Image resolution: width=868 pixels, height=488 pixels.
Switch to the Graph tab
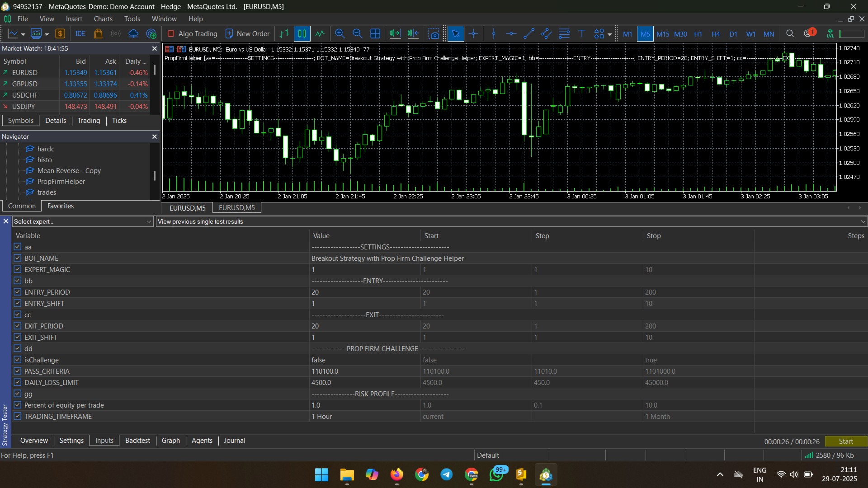click(171, 441)
